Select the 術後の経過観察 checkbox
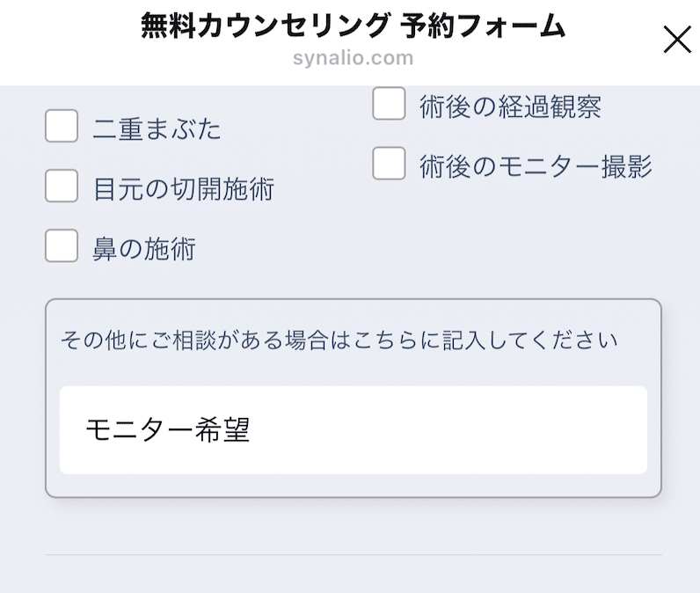Viewport: 700px width, 593px height. pos(389,104)
